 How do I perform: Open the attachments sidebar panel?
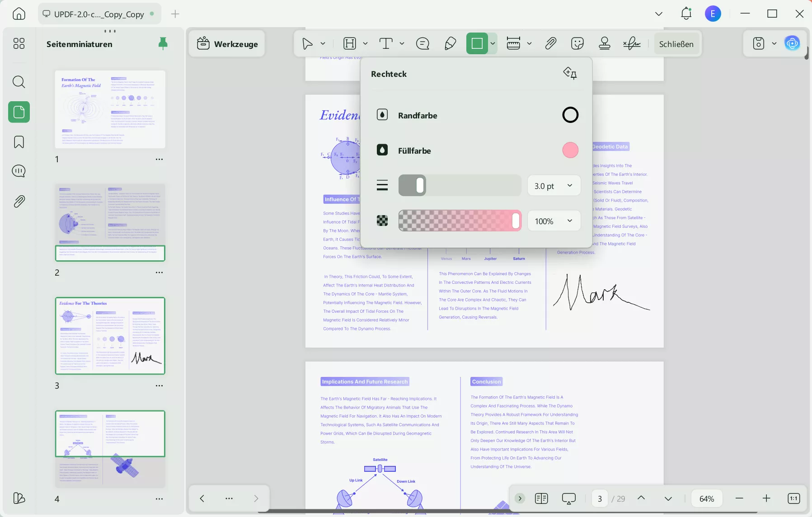(19, 201)
